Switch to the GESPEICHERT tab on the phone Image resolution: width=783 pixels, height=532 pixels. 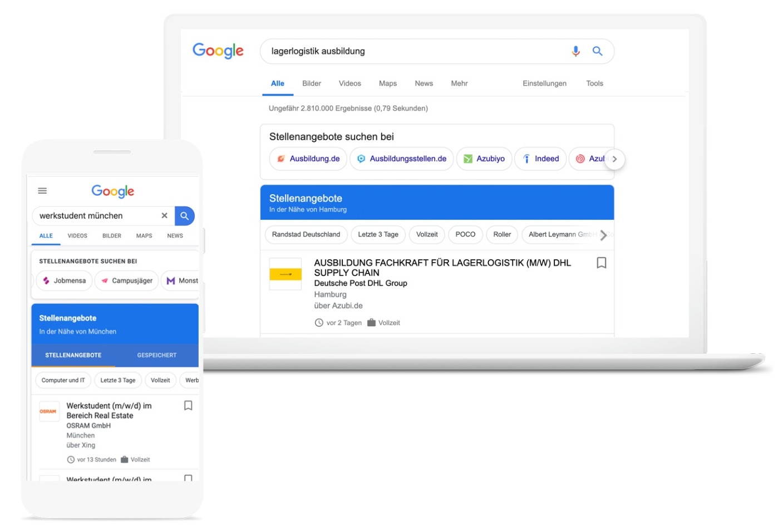[157, 355]
